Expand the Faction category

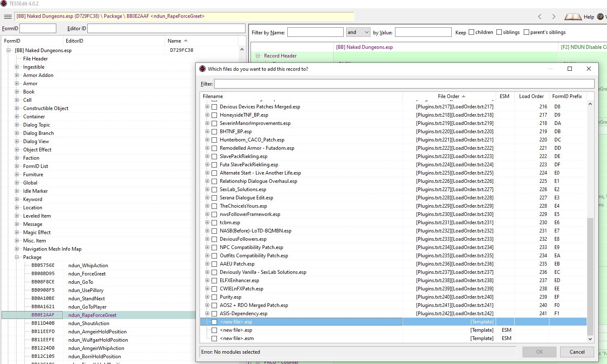pyautogui.click(x=17, y=158)
